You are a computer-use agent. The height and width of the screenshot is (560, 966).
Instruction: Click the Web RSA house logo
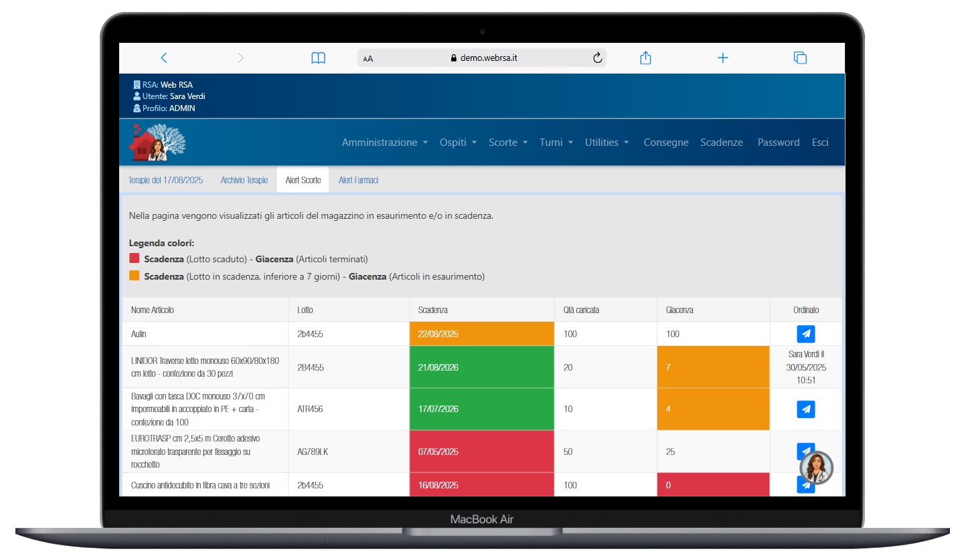click(x=157, y=143)
